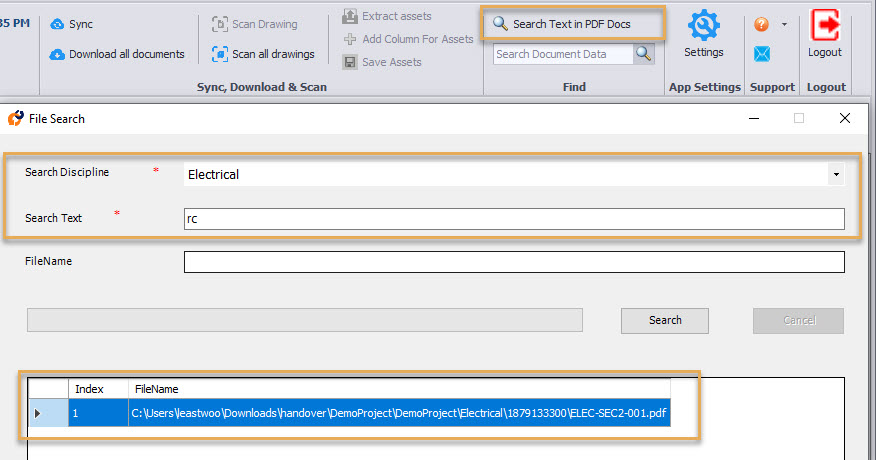Open the Support help question icon

[x=762, y=24]
